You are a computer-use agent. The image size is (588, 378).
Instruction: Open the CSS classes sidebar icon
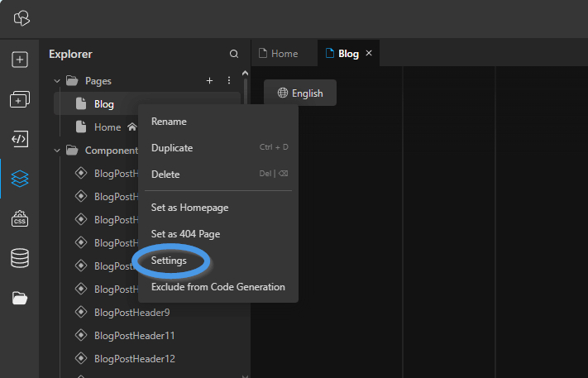coord(20,218)
